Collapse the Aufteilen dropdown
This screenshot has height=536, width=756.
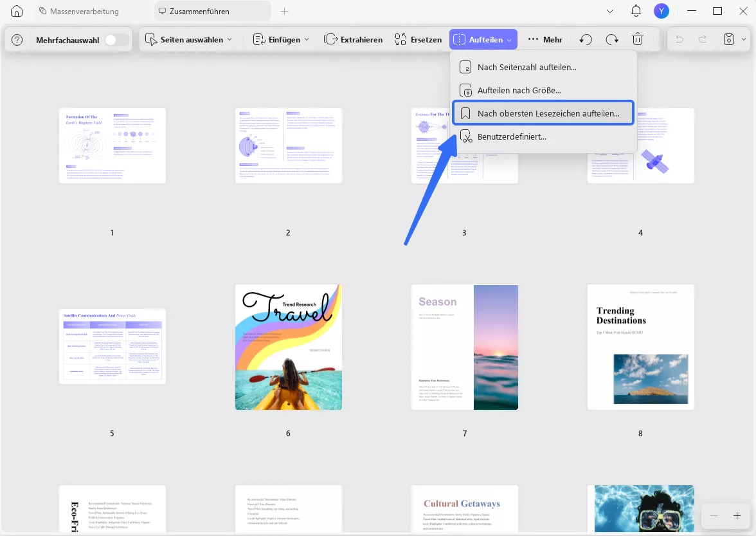(x=483, y=39)
